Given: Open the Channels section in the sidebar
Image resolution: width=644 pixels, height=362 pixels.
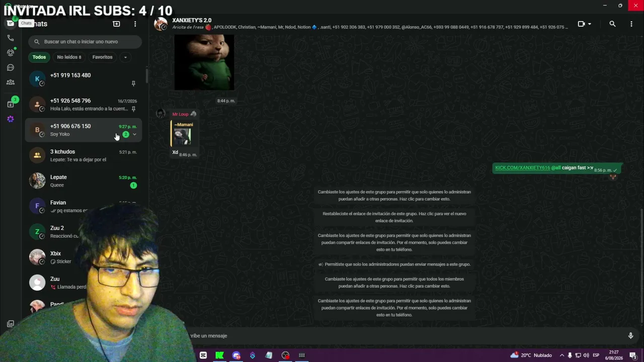Looking at the screenshot, I should pyautogui.click(x=10, y=67).
